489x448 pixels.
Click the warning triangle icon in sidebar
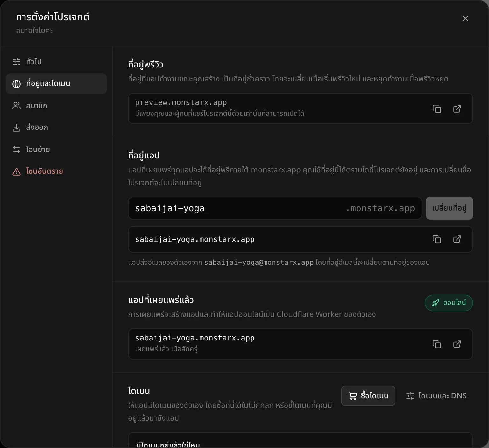17,172
